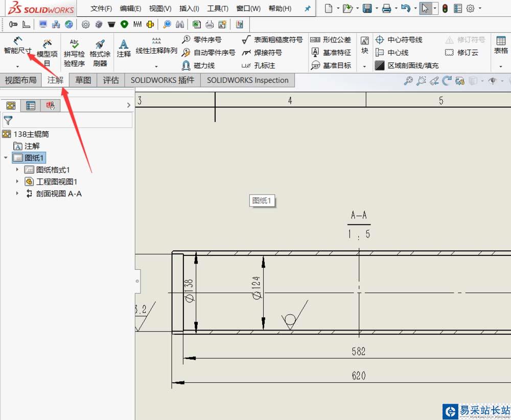Switch to the 评估 tab
The width and height of the screenshot is (511, 420).
[111, 80]
